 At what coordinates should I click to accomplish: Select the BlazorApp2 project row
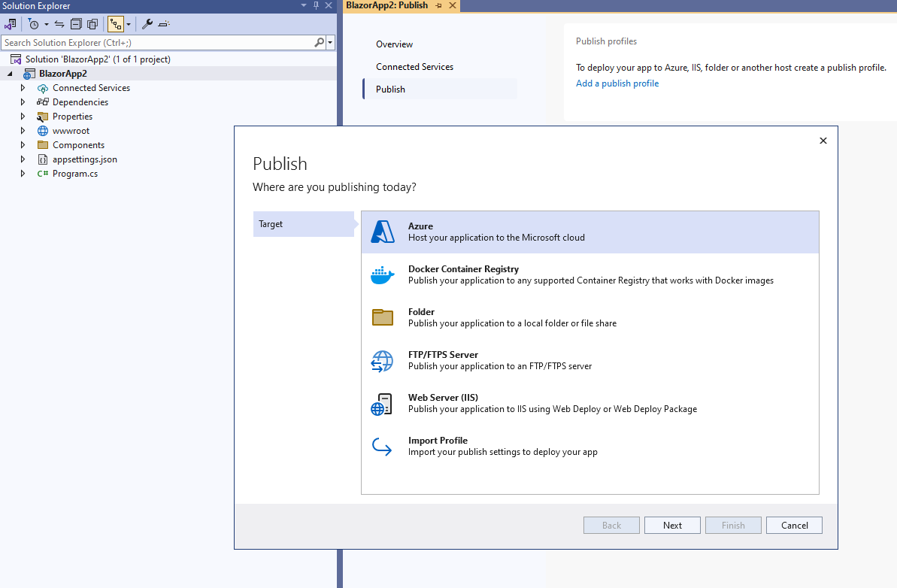coord(168,73)
